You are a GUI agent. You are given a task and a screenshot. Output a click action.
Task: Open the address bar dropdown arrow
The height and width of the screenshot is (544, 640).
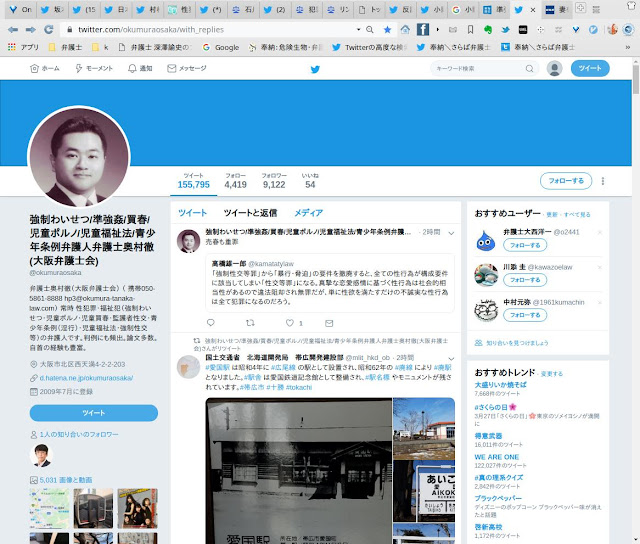tap(358, 29)
